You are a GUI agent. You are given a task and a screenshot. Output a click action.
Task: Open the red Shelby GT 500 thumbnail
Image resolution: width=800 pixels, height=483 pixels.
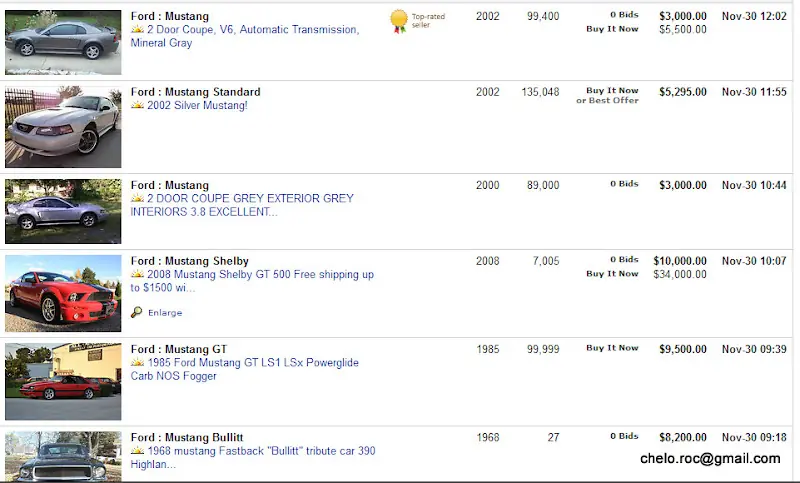click(x=63, y=293)
